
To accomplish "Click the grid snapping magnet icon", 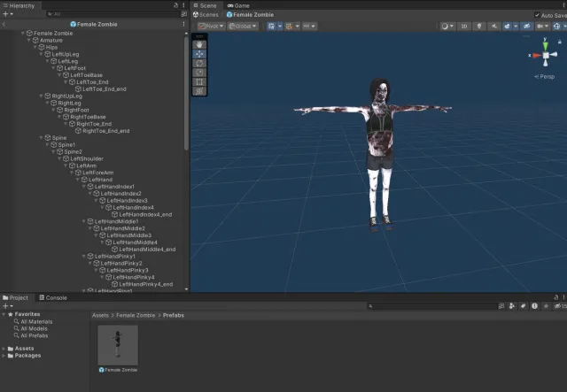I will pyautogui.click(x=289, y=26).
